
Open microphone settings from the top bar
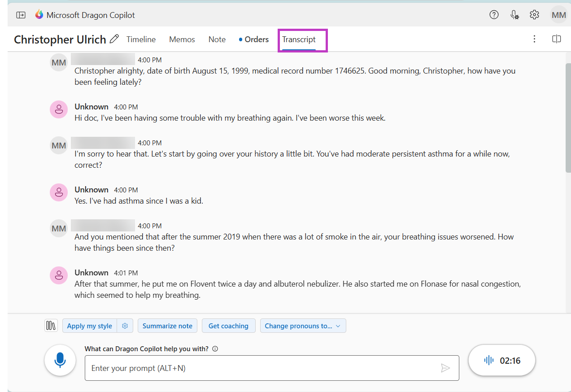pos(514,14)
